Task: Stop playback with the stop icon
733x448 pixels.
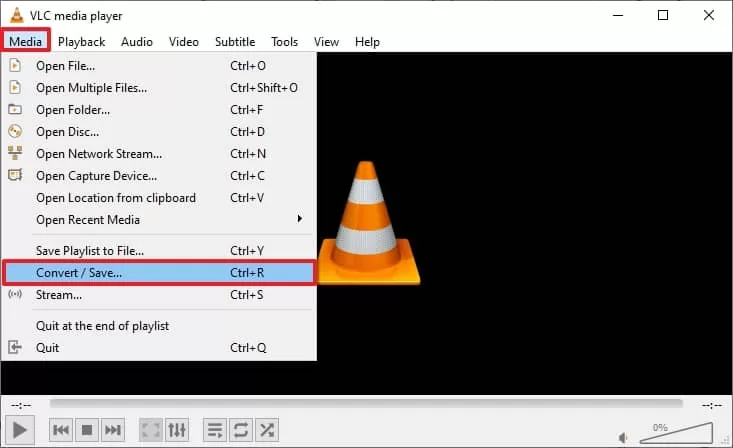Action: click(87, 430)
